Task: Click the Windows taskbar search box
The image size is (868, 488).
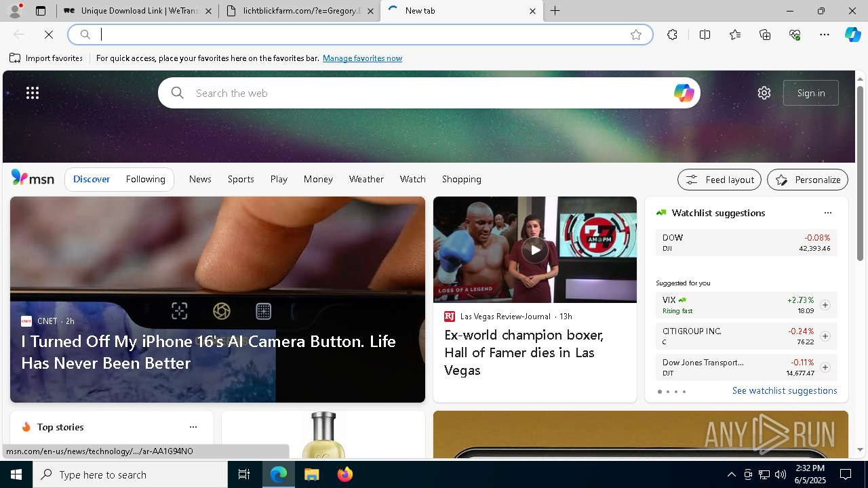Action: pos(130,474)
